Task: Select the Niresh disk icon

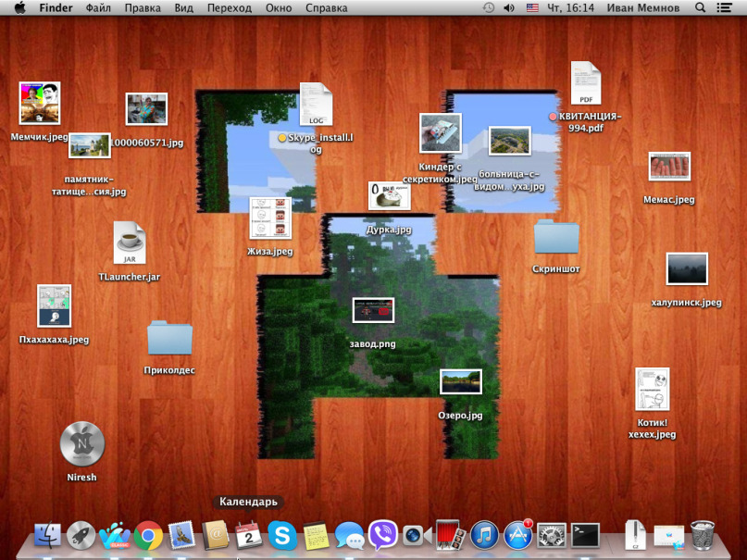Action: [82, 443]
